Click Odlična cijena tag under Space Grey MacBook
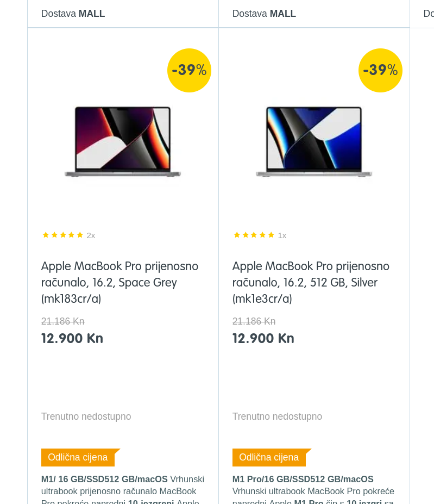434x504 pixels. [78, 457]
